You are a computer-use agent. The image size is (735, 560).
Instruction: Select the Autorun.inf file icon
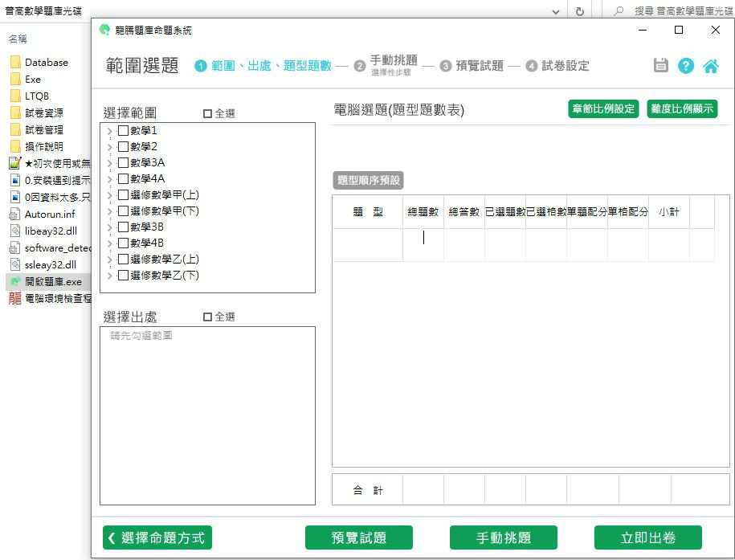[15, 215]
